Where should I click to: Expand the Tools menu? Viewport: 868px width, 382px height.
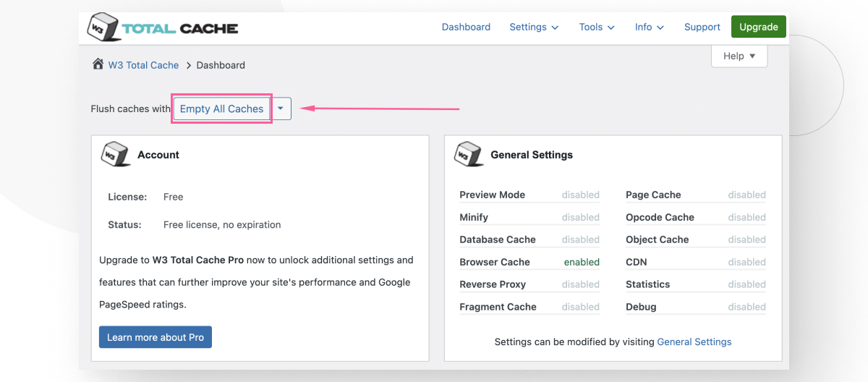click(596, 27)
